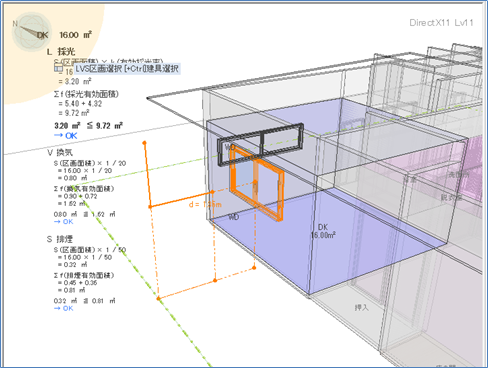Select the orange highlighted window in the DK room

coord(257,184)
